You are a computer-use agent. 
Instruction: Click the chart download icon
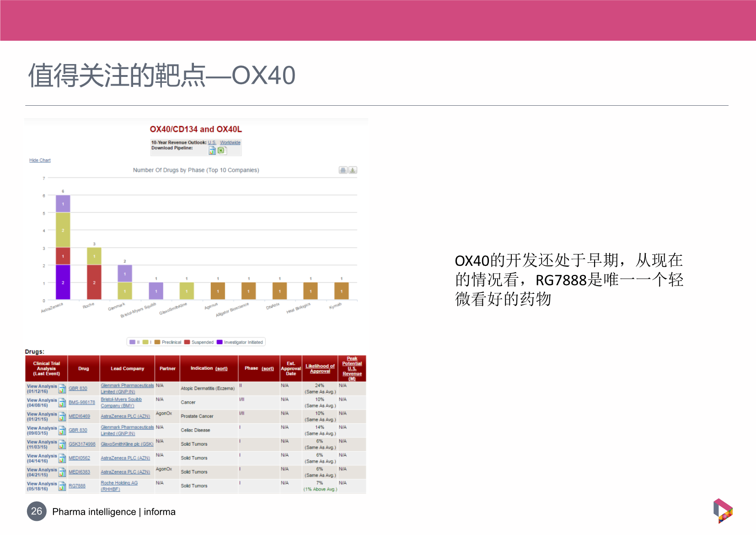[x=353, y=170]
